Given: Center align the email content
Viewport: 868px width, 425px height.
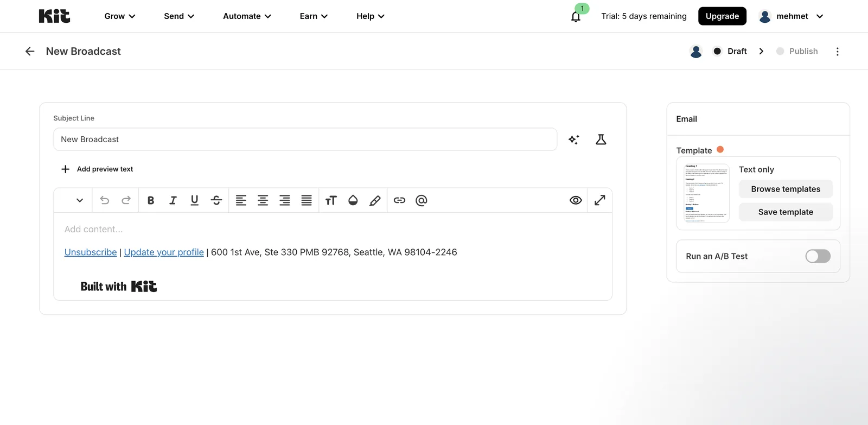Looking at the screenshot, I should tap(263, 200).
